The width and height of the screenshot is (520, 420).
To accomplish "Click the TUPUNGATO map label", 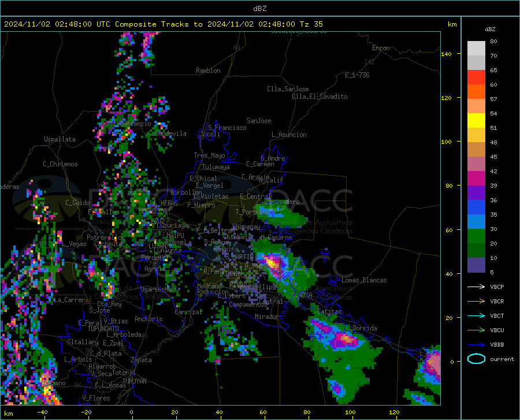I will (103, 329).
